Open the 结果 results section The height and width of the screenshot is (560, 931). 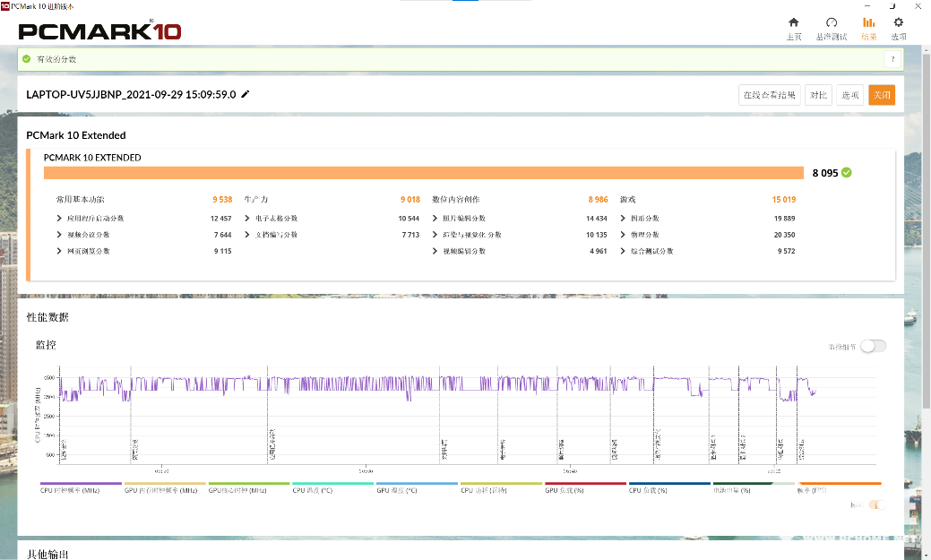pos(868,29)
